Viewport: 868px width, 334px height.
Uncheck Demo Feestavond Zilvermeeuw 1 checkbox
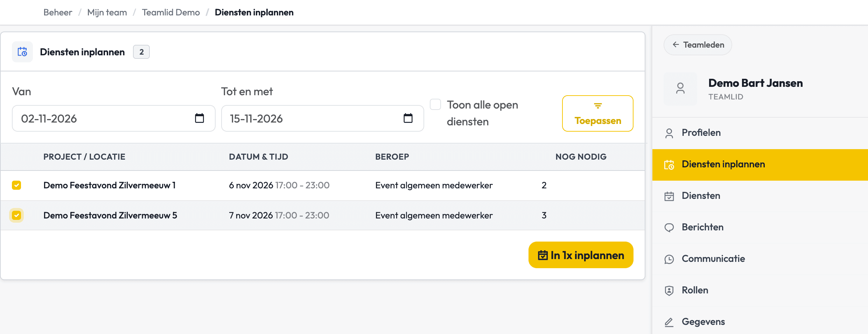(16, 185)
